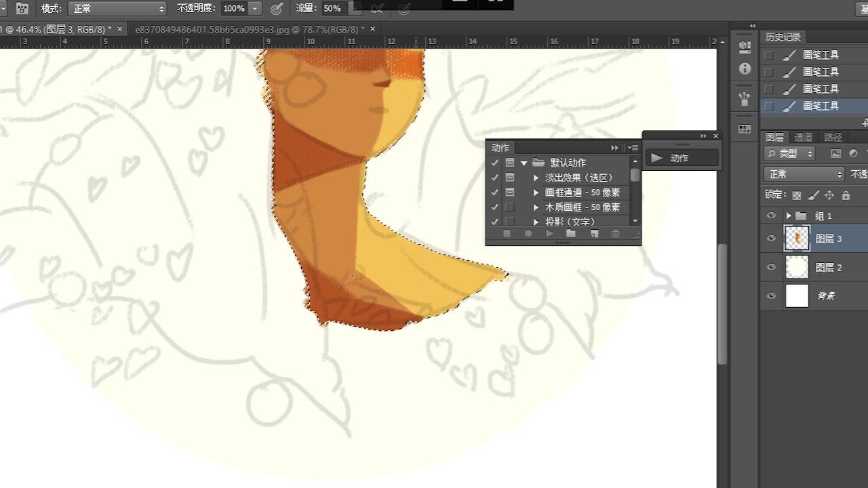Close the 图层 3 document tab
The width and height of the screenshot is (868, 488).
point(120,29)
